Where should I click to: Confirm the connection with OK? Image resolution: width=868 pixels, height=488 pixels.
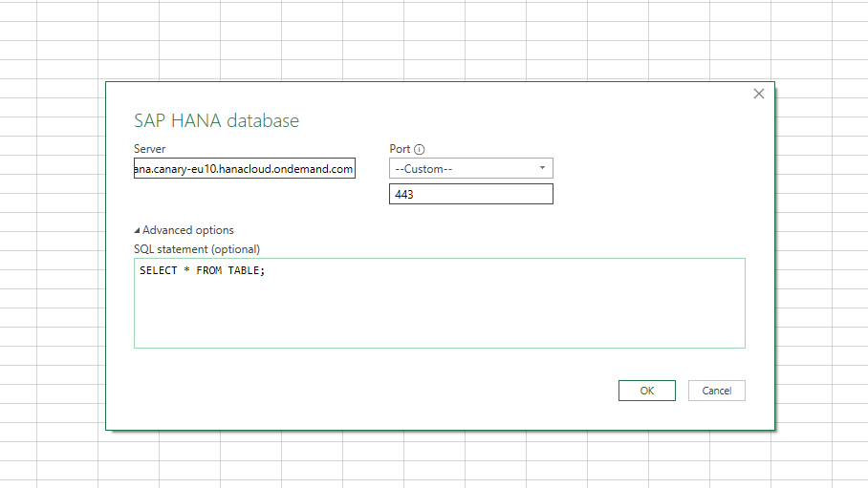[646, 391]
